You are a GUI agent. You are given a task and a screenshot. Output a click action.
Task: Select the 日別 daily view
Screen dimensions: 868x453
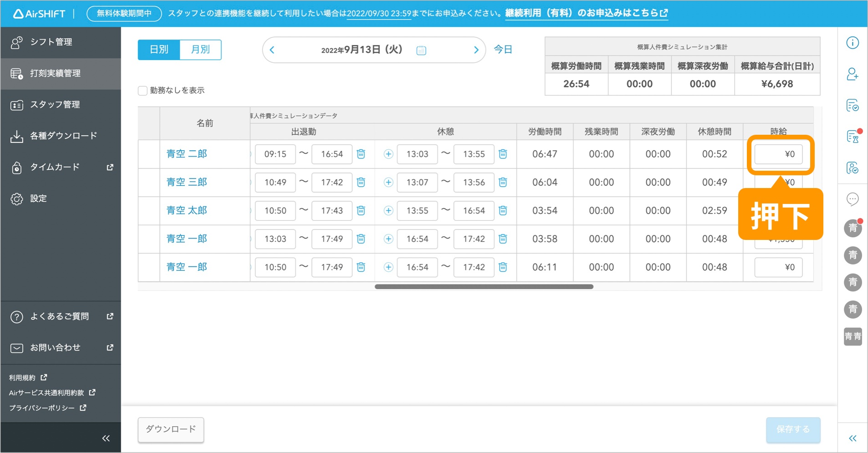click(159, 50)
